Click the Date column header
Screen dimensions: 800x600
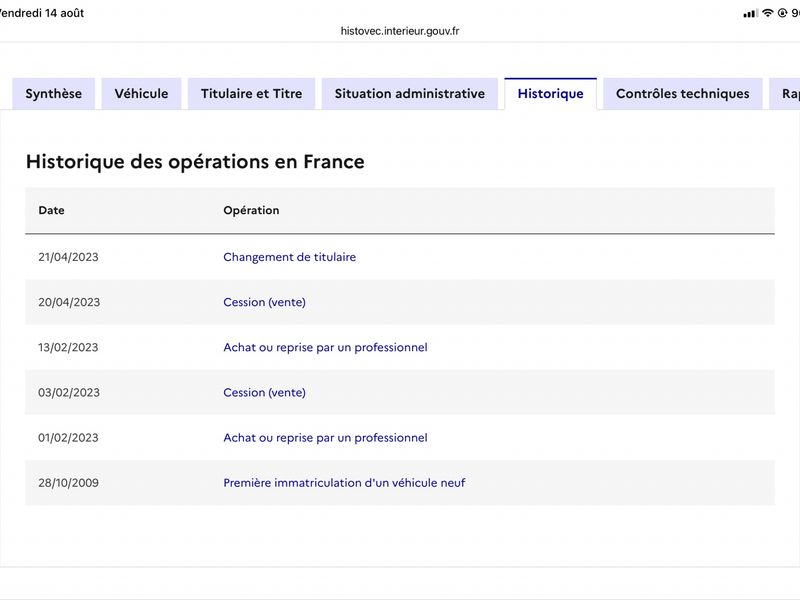point(52,210)
